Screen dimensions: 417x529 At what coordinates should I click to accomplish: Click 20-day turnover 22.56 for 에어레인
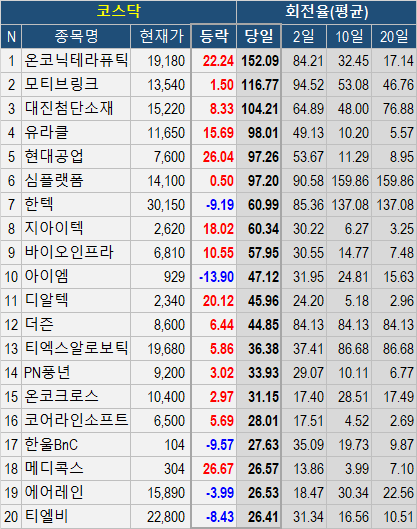(x=398, y=493)
